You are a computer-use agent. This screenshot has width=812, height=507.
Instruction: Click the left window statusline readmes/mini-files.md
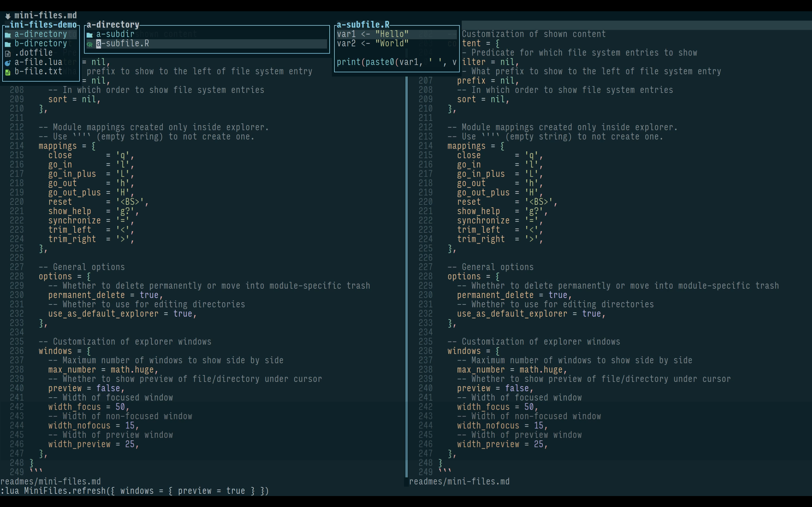pos(50,482)
